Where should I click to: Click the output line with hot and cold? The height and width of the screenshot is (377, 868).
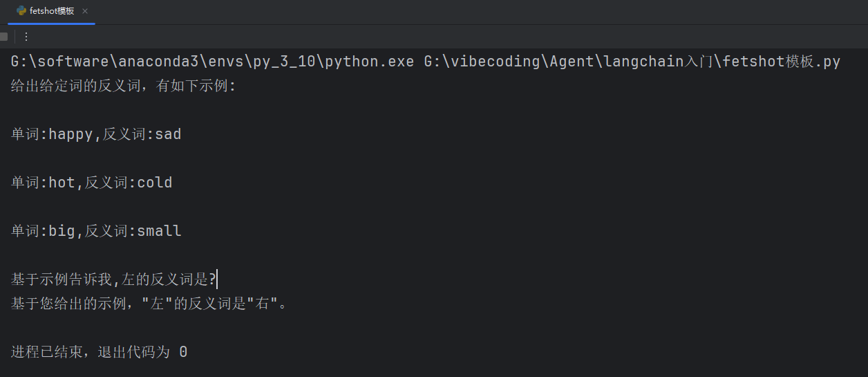pos(92,183)
